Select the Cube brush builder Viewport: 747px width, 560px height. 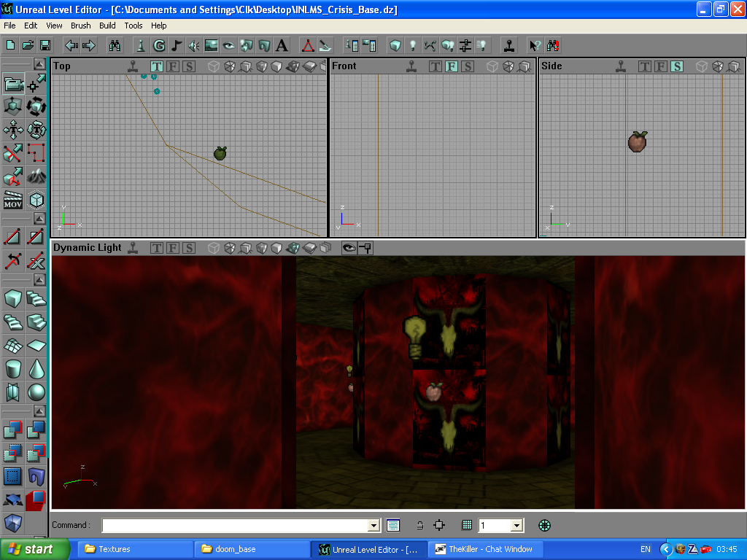12,298
